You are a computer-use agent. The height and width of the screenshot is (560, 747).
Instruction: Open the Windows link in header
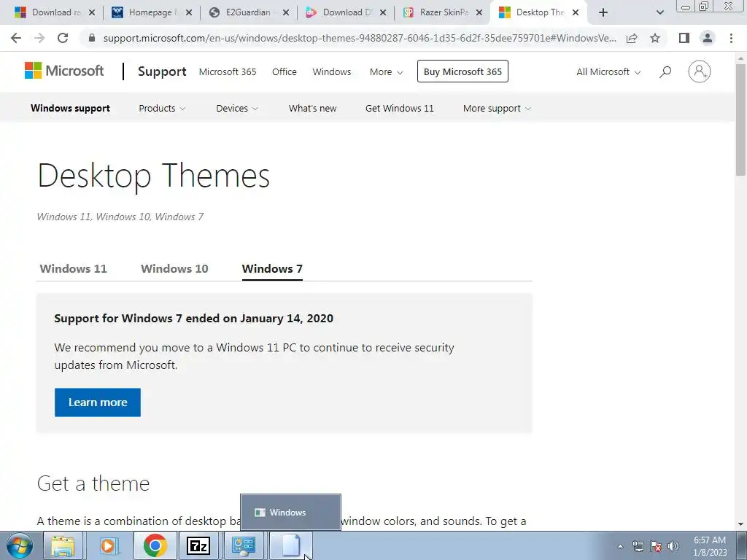332,71
